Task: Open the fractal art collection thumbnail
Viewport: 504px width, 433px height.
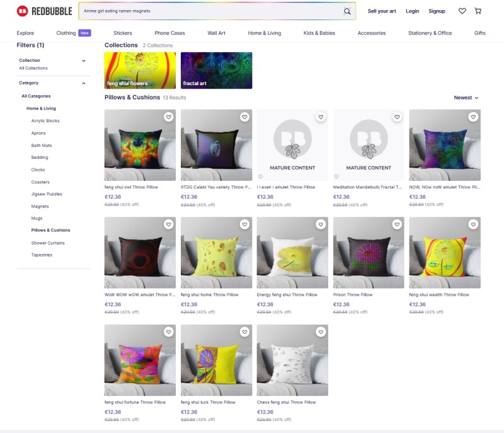Action: click(x=216, y=71)
